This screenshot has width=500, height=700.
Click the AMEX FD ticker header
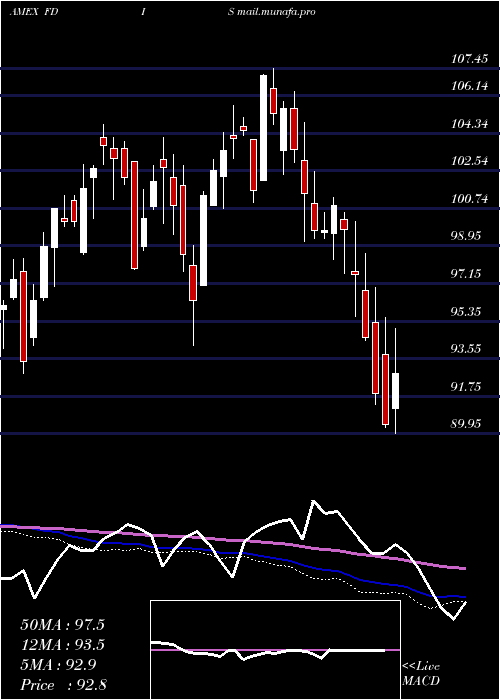pyautogui.click(x=34, y=12)
